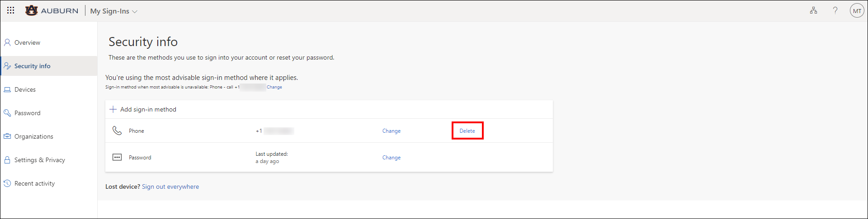Open Organizations in sidebar
Viewport: 868px width, 219px height.
tap(49, 136)
